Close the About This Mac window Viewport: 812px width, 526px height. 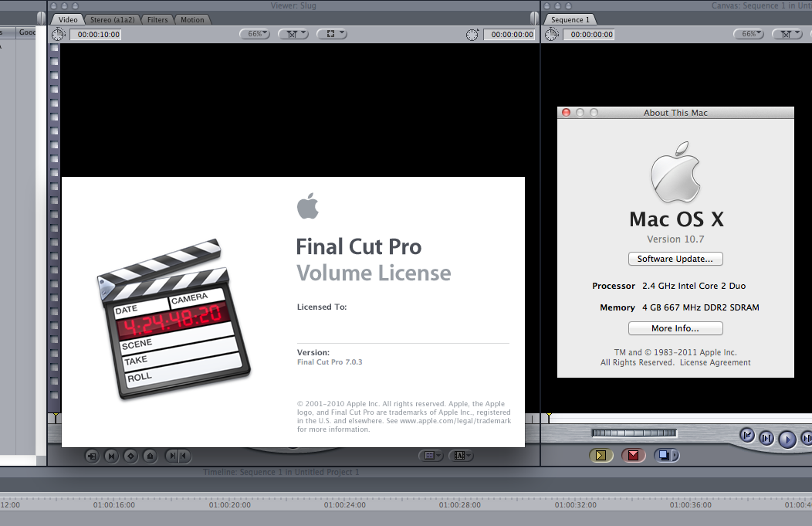566,113
